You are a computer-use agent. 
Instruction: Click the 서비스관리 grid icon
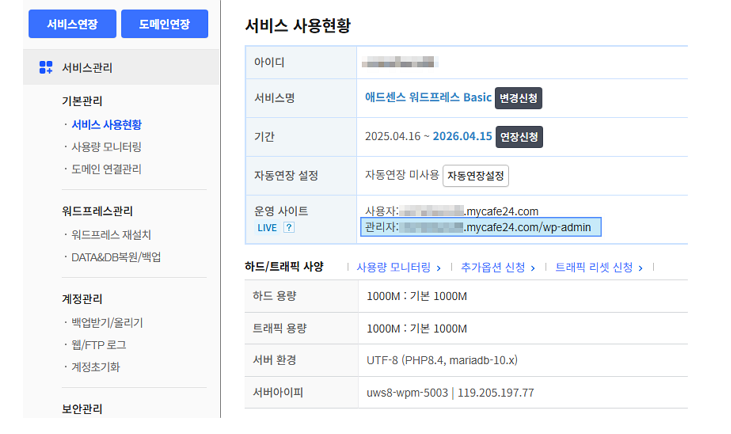click(x=46, y=68)
